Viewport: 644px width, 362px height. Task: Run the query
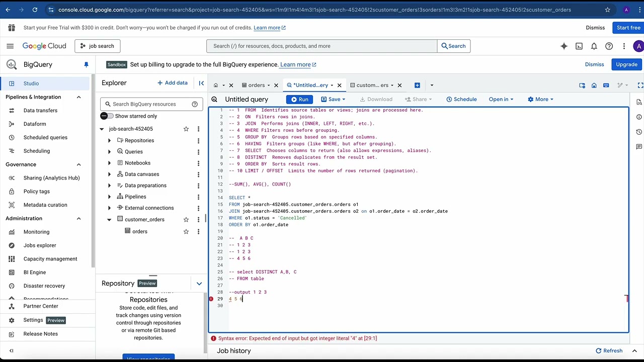click(299, 100)
